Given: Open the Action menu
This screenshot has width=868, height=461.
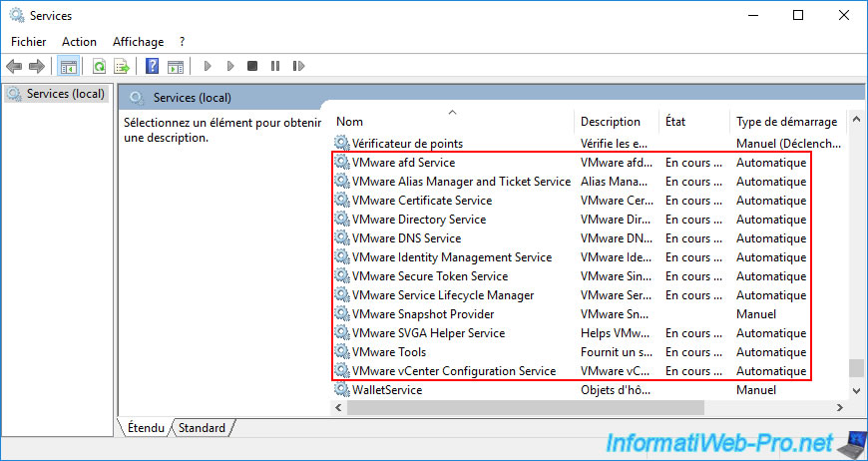Looking at the screenshot, I should (x=79, y=42).
